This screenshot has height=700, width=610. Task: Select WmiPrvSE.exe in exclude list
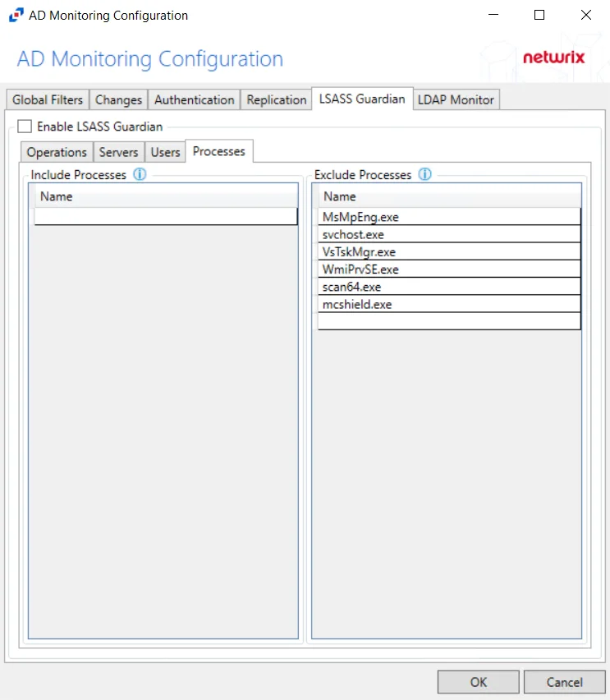coord(449,269)
